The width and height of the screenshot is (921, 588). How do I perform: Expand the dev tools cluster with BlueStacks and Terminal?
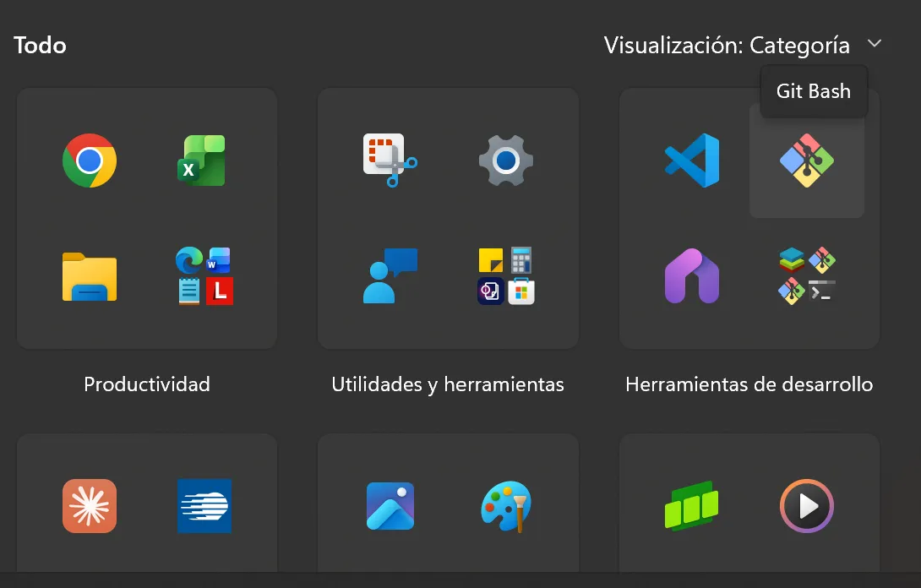coord(806,275)
